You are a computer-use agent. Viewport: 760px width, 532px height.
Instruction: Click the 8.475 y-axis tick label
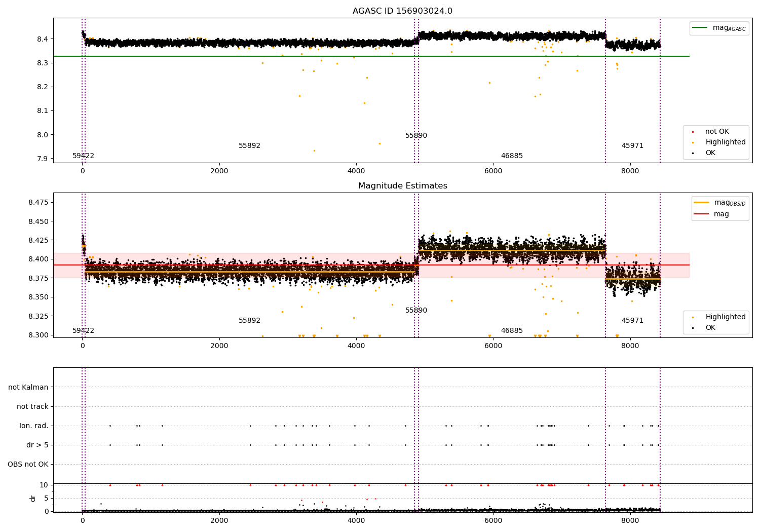pos(39,202)
